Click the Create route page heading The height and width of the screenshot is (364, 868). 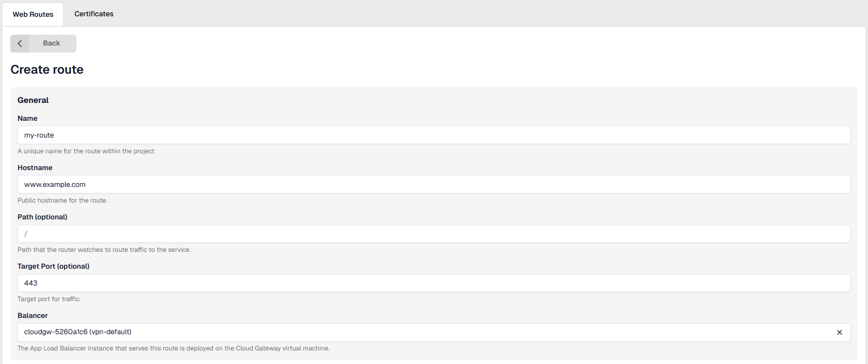click(47, 70)
